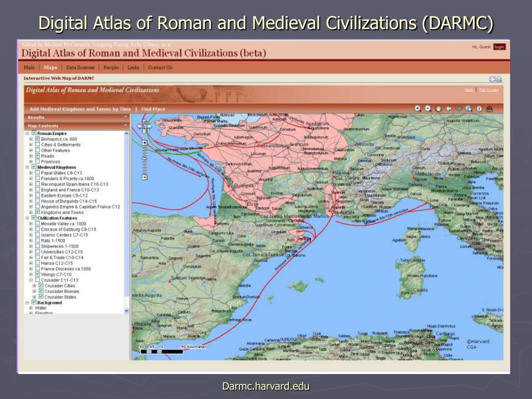Open the Find Place tool
532x399 pixels.
[x=153, y=109]
